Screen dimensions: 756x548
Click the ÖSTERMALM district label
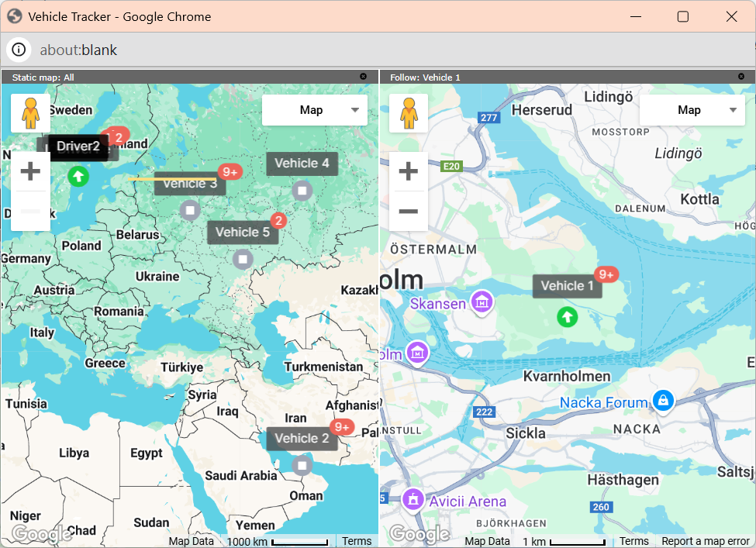[433, 250]
